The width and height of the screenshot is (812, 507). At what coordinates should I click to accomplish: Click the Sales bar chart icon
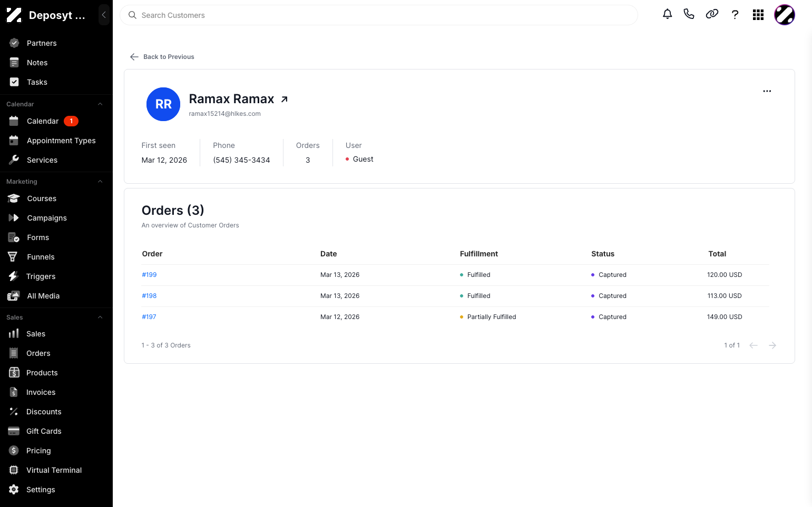click(x=14, y=334)
